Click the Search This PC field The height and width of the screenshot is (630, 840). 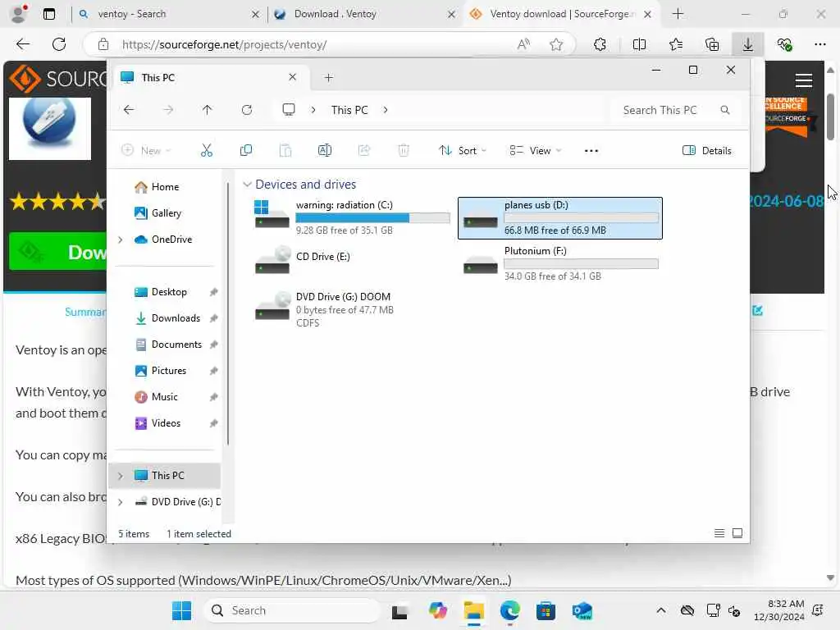676,110
